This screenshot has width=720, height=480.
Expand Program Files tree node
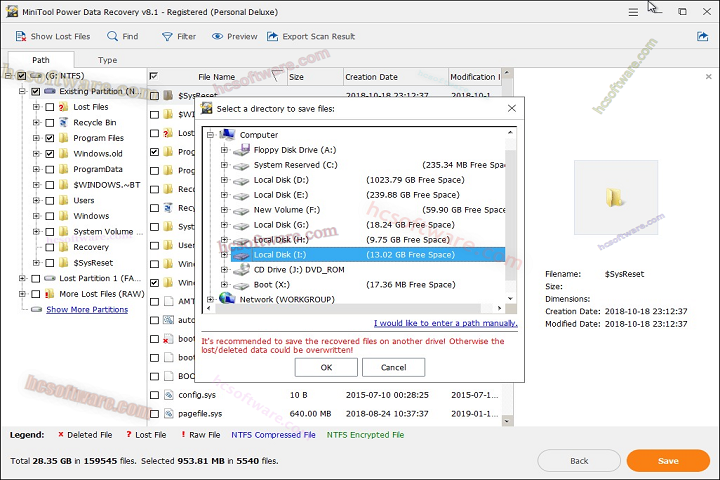(x=36, y=138)
